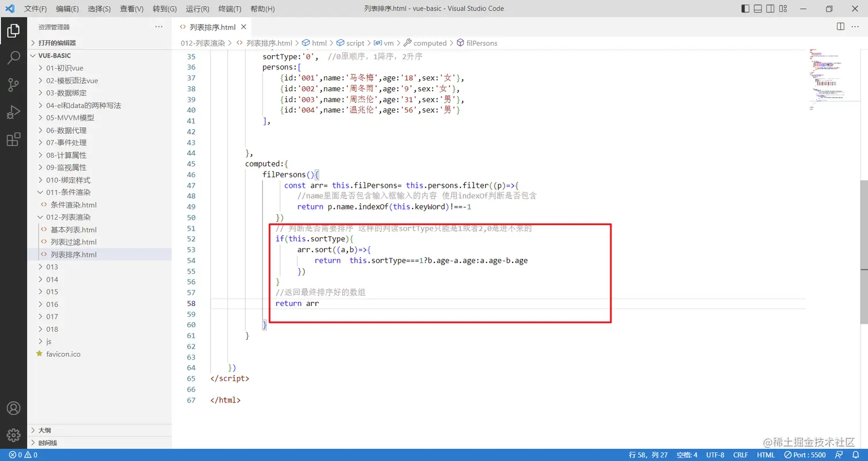Open 列表过滤.html file in explorer
Image resolution: width=868 pixels, height=461 pixels.
click(99, 242)
